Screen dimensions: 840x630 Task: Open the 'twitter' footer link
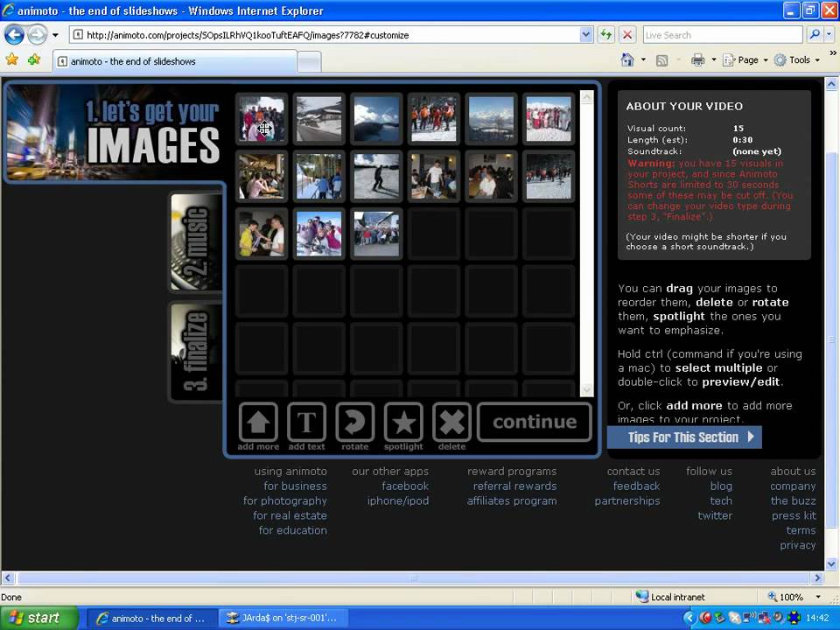point(715,515)
